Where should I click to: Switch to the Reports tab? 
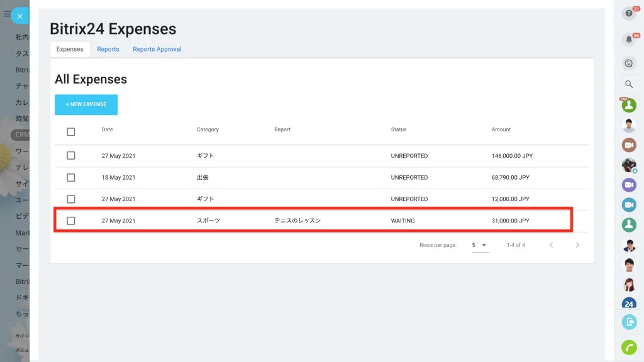pos(108,49)
